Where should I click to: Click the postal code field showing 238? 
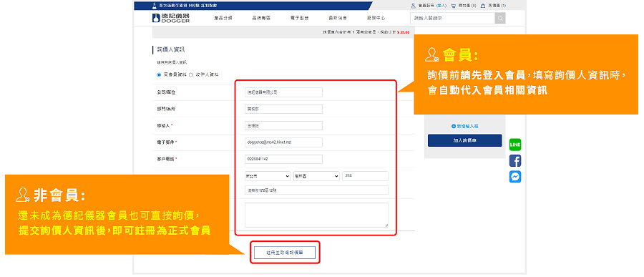(x=365, y=176)
